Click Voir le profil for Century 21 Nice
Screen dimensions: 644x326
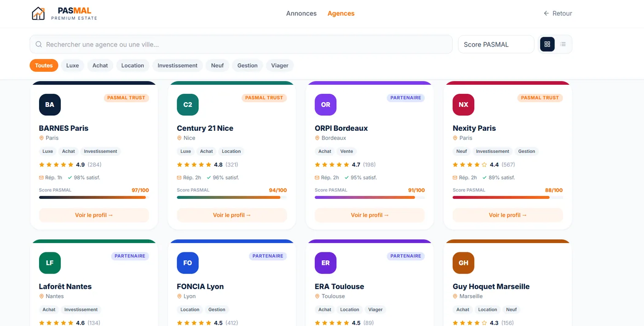pyautogui.click(x=232, y=215)
